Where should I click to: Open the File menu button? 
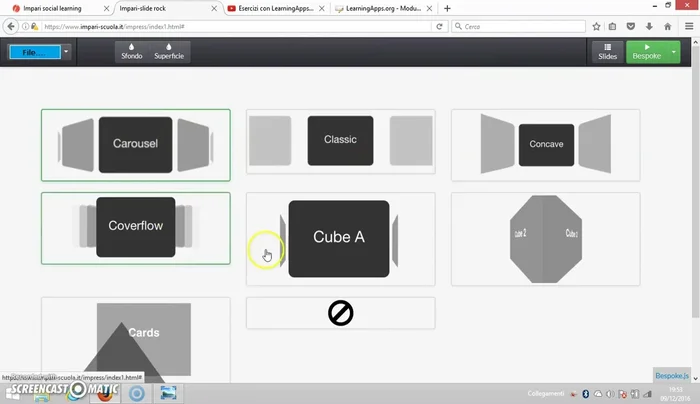point(35,52)
